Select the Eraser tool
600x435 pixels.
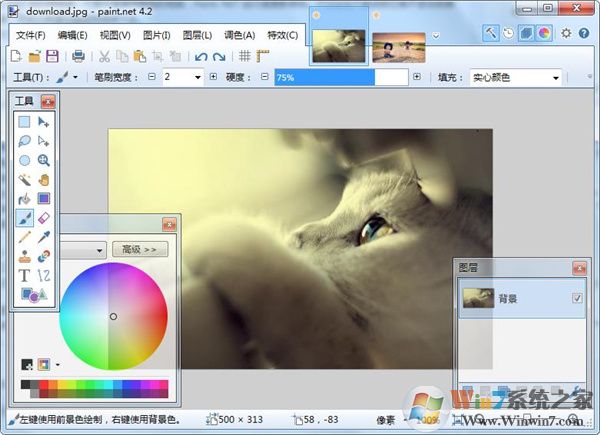44,218
